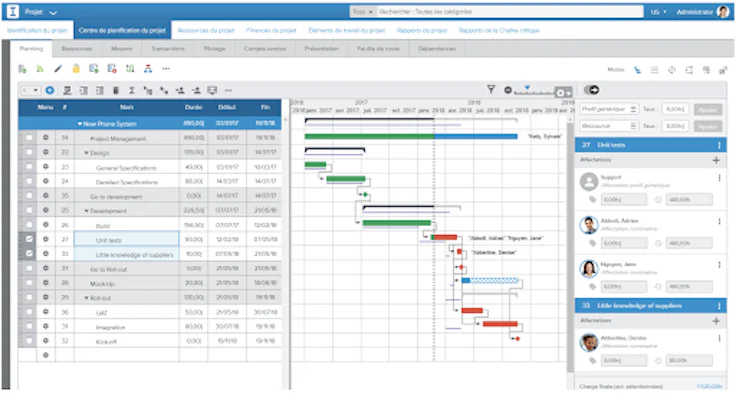Click the three-dot menu for Abbott, Adrien
736x394 pixels.
[719, 221]
